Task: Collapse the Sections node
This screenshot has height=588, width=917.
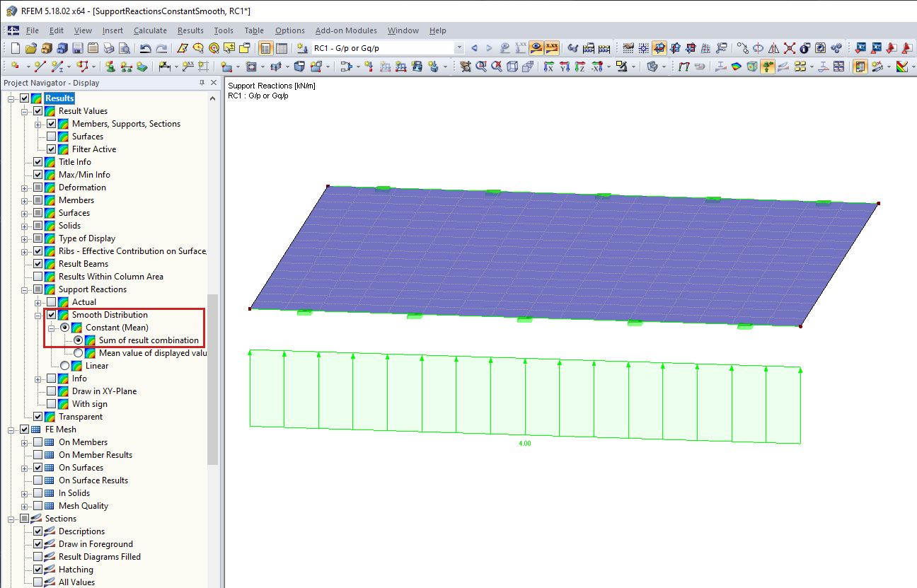Action: 11,519
